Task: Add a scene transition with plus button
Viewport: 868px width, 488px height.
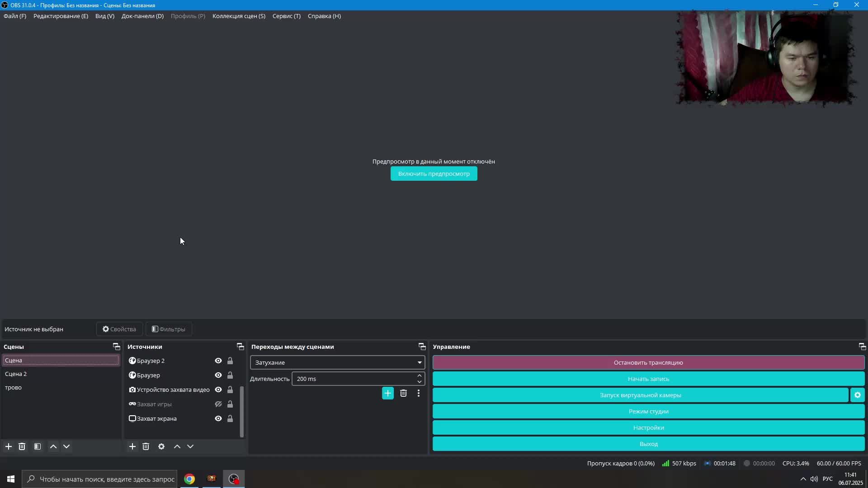Action: [387, 393]
